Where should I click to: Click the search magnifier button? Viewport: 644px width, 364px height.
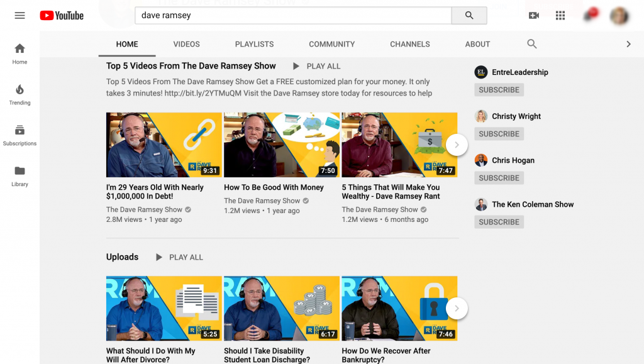click(x=469, y=16)
